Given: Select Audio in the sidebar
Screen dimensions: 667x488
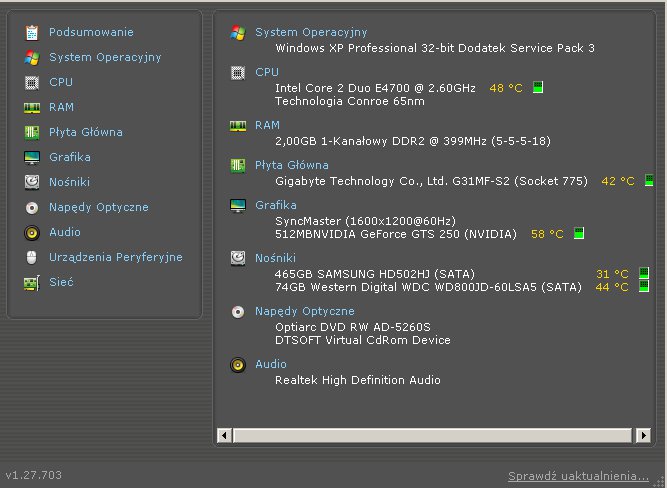Looking at the screenshot, I should 65,232.
